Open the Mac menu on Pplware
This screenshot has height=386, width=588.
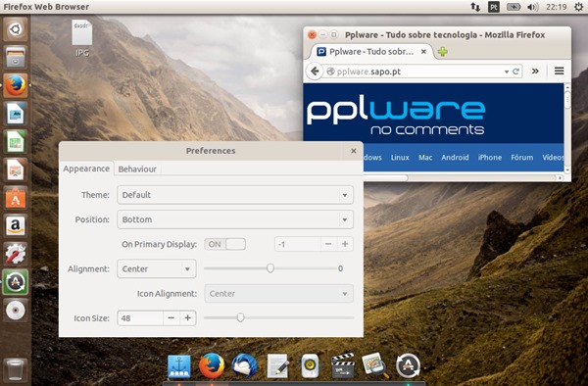click(425, 158)
